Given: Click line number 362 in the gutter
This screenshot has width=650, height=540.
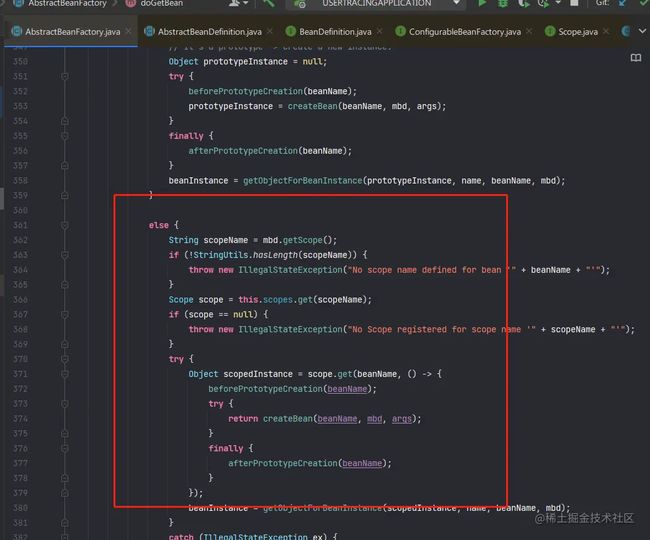Looking at the screenshot, I should [20, 240].
